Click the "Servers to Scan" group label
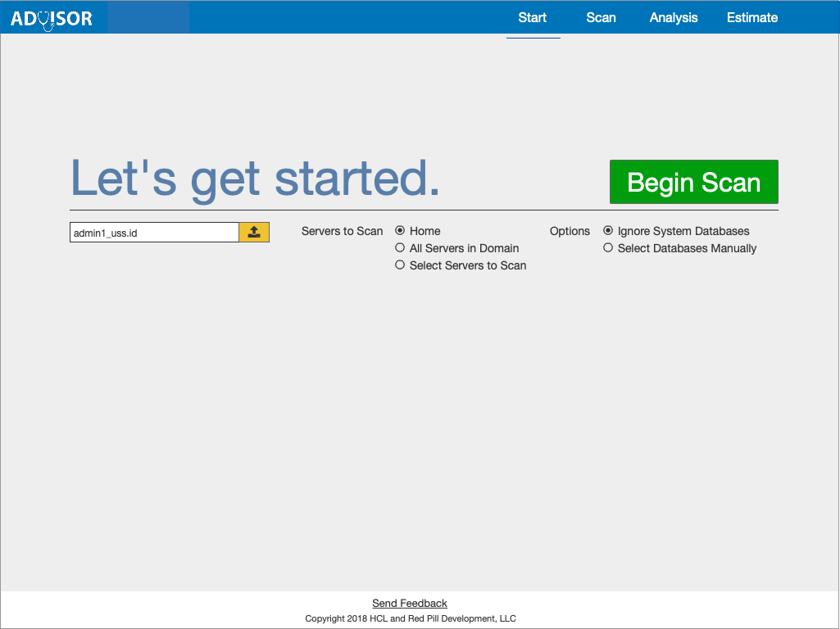The height and width of the screenshot is (629, 840). tap(342, 231)
